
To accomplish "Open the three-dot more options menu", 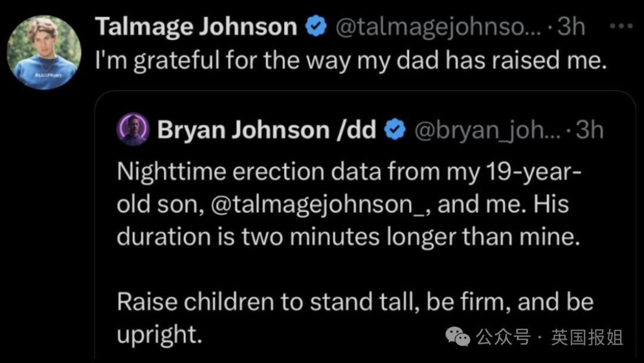I will coord(621,26).
